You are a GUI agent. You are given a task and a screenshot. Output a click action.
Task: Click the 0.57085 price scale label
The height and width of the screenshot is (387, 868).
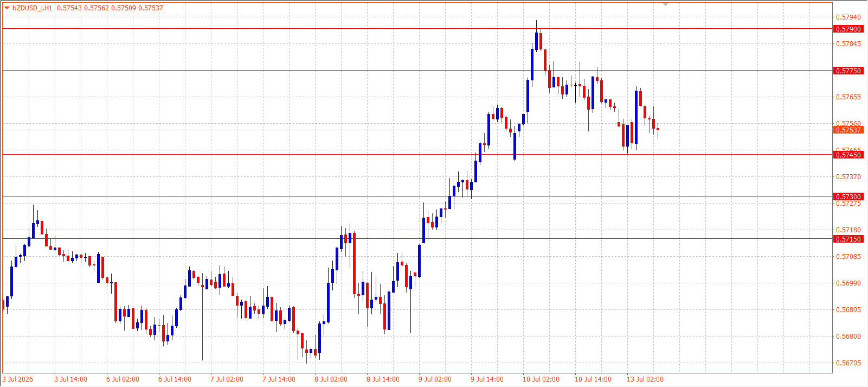click(x=848, y=257)
